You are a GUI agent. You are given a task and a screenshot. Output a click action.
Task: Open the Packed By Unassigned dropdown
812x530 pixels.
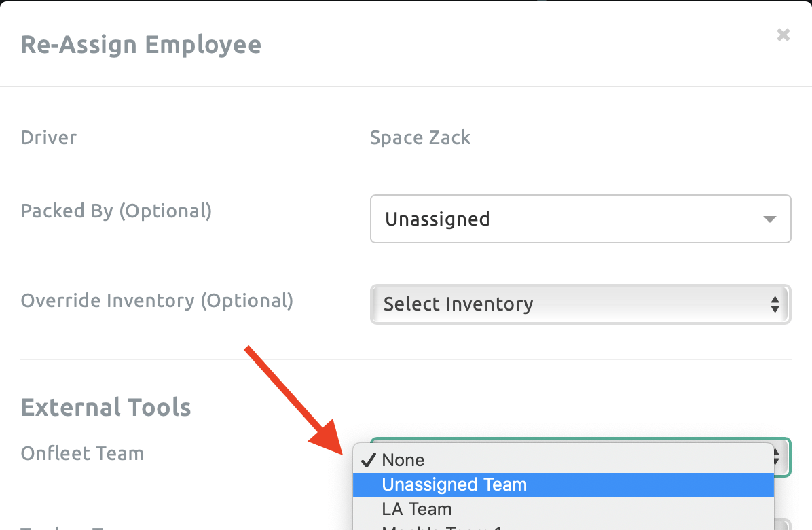(x=580, y=219)
